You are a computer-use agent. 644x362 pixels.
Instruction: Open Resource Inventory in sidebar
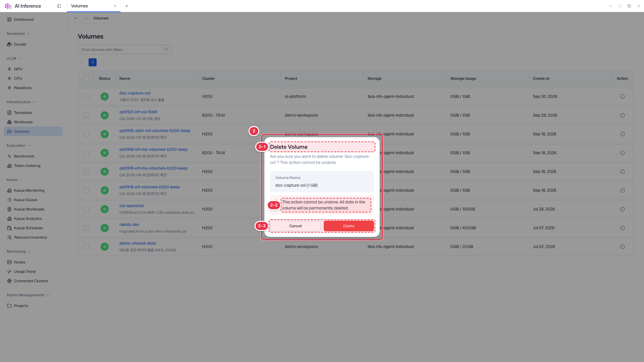pos(33,237)
